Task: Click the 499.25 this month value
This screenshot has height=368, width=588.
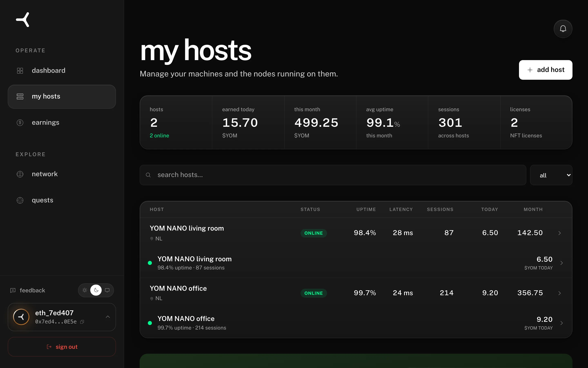Action: click(x=316, y=122)
